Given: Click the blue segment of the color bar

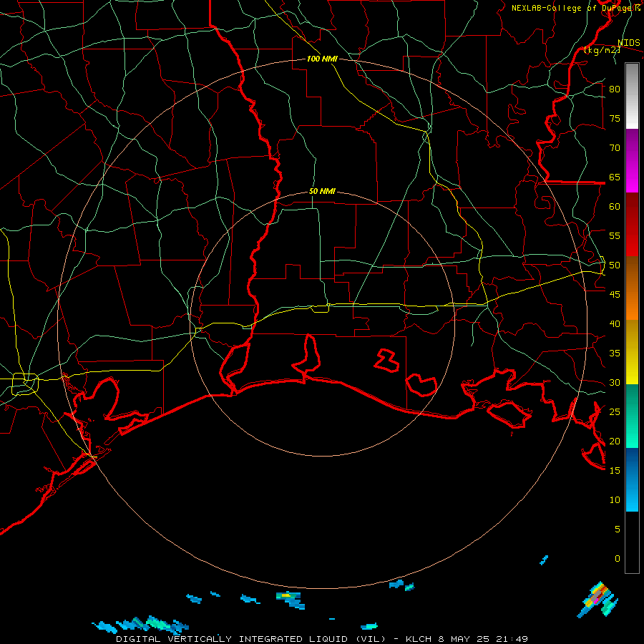Looking at the screenshot, I should point(632,479).
